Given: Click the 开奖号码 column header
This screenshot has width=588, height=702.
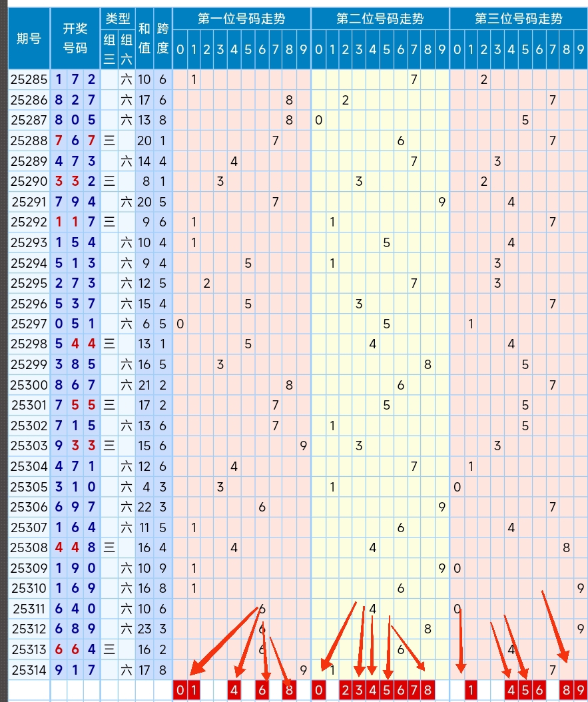Looking at the screenshot, I should (x=75, y=38).
